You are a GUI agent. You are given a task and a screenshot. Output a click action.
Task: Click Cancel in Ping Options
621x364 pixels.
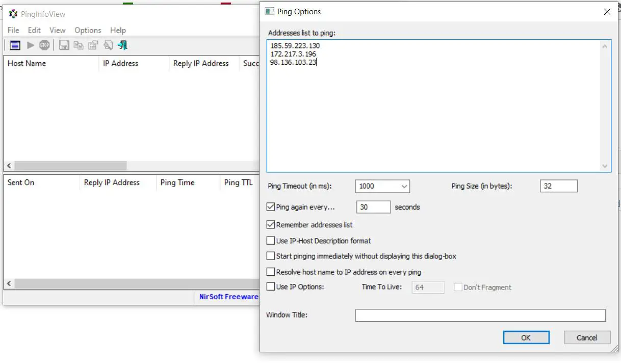pyautogui.click(x=587, y=337)
